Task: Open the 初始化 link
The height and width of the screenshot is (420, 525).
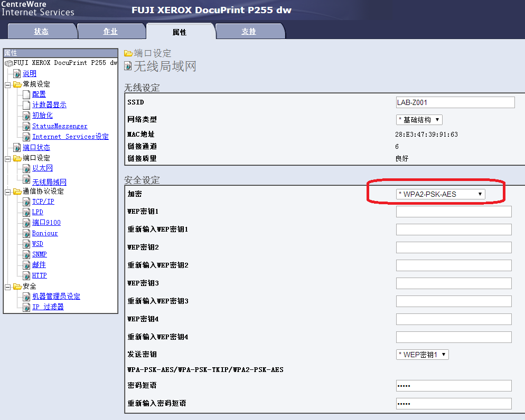Action: click(x=43, y=116)
